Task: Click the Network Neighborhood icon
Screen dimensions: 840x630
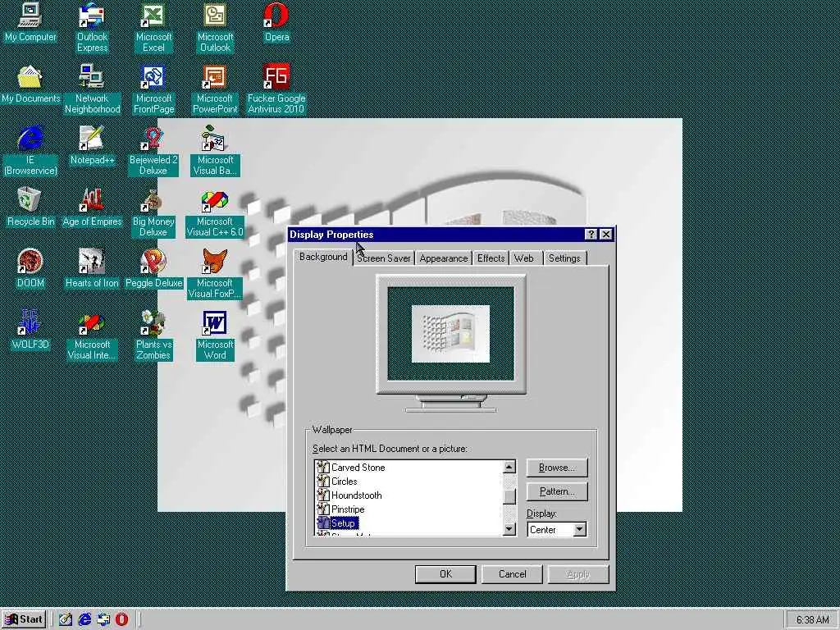Action: [x=92, y=89]
